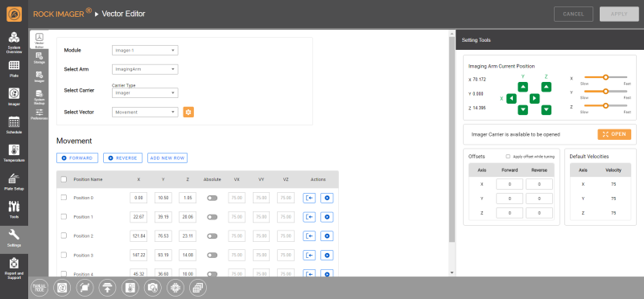Viewport: 644px width, 299px height.
Task: Open the Select Arm dropdown
Action: tap(145, 69)
